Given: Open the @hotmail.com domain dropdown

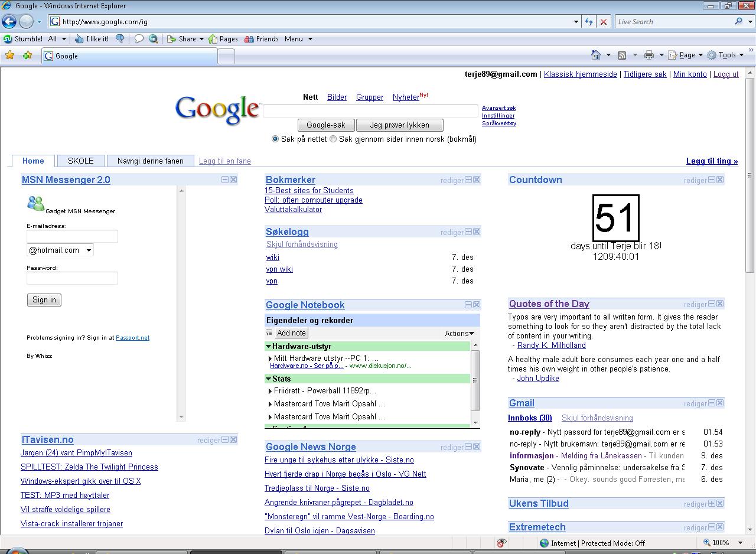Looking at the screenshot, I should pyautogui.click(x=60, y=250).
